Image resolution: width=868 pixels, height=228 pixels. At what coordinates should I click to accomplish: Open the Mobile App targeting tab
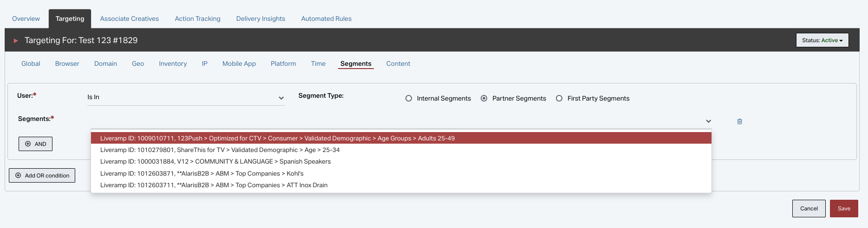click(239, 63)
